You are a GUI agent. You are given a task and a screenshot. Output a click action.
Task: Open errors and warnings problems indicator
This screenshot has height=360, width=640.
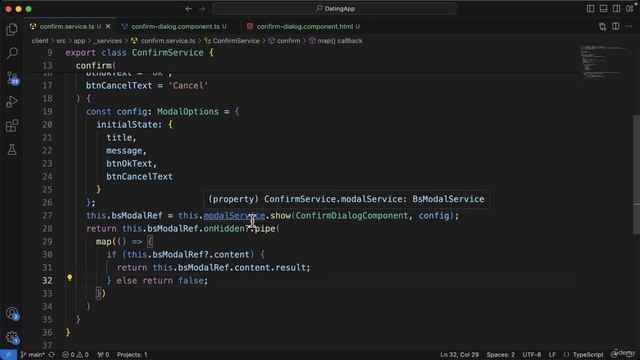tap(76, 355)
